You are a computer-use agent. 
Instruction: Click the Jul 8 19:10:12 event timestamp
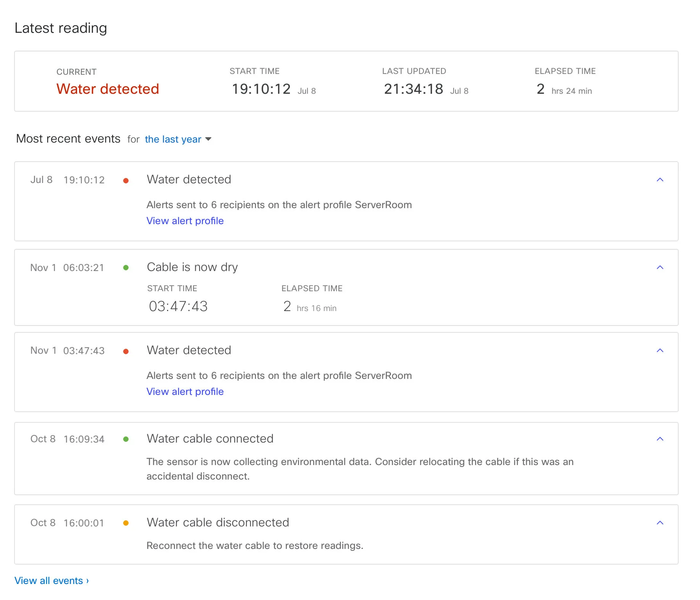tap(68, 180)
